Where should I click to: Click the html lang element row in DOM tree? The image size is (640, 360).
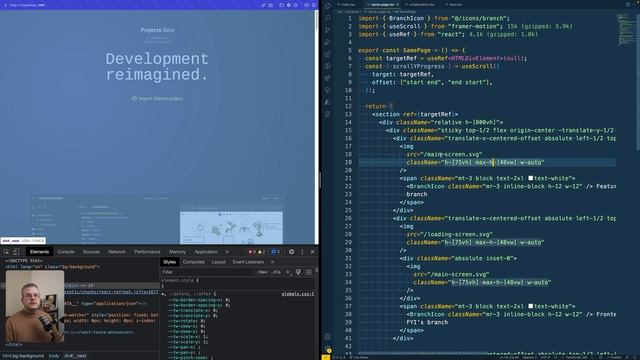[x=52, y=267]
